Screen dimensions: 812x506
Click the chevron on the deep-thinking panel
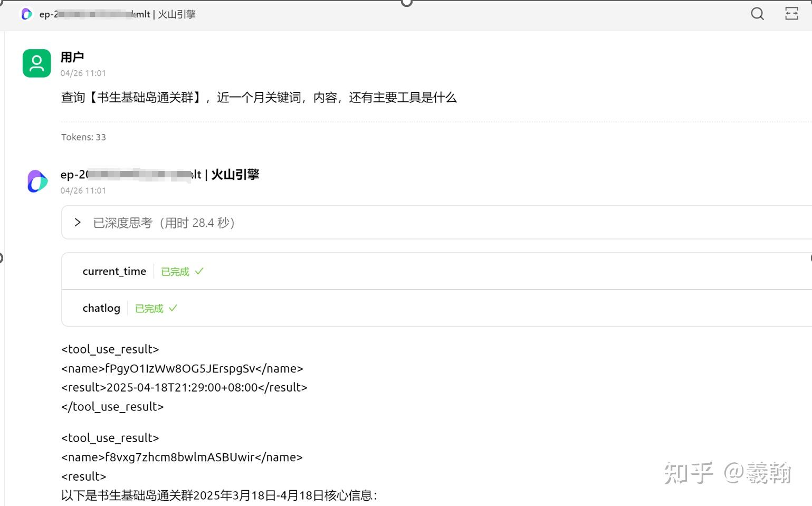click(x=78, y=222)
